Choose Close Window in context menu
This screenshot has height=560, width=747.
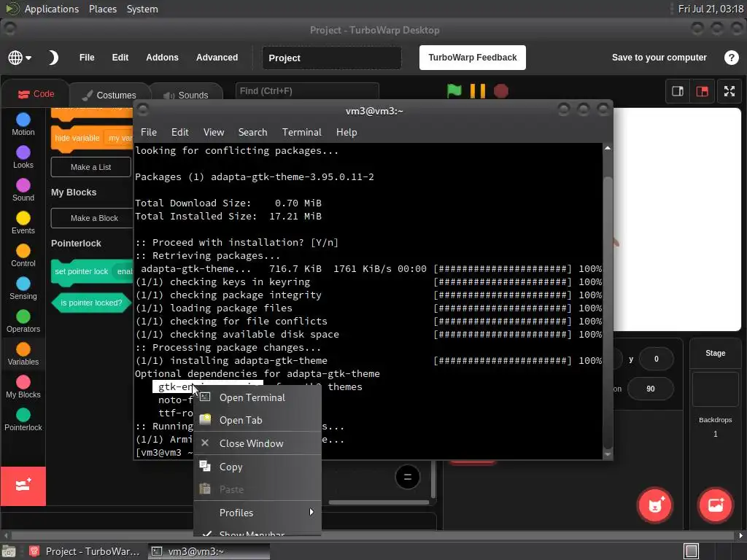[258, 443]
